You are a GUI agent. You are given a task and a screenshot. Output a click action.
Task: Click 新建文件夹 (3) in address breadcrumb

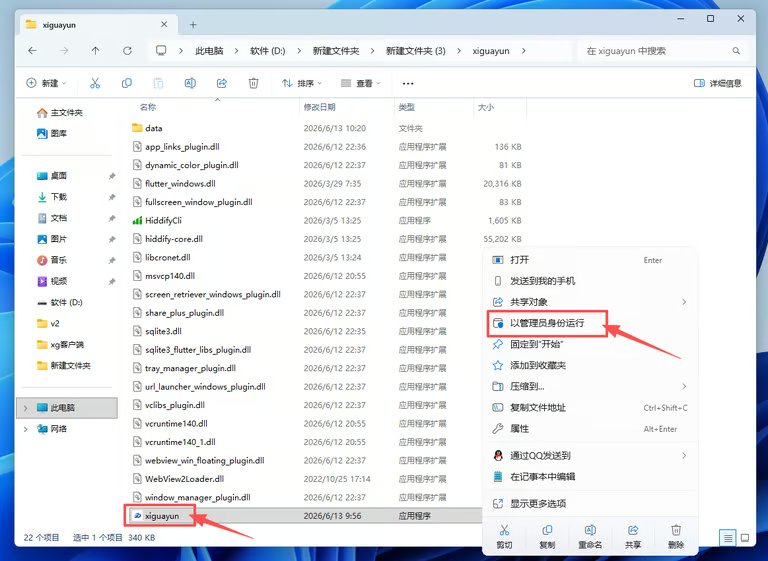click(416, 50)
